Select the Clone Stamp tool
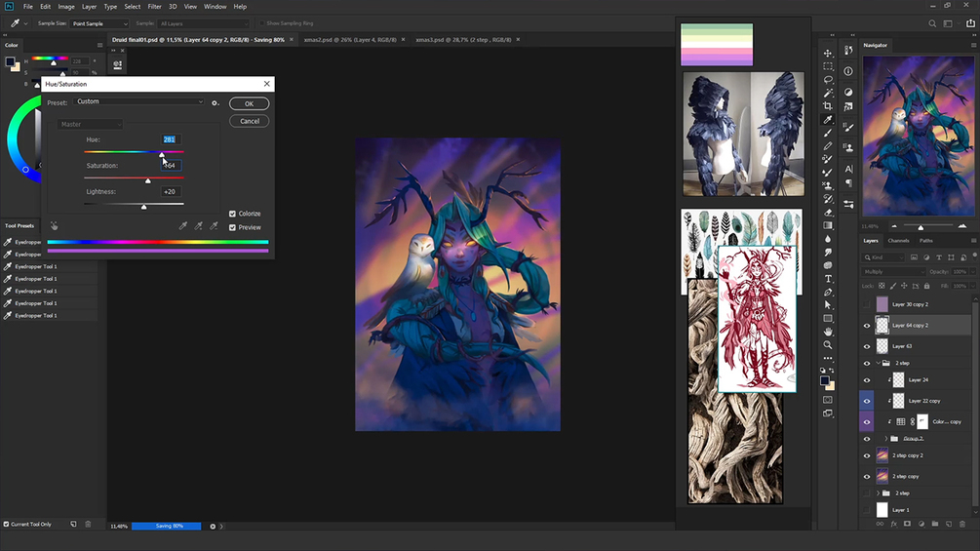 828,185
